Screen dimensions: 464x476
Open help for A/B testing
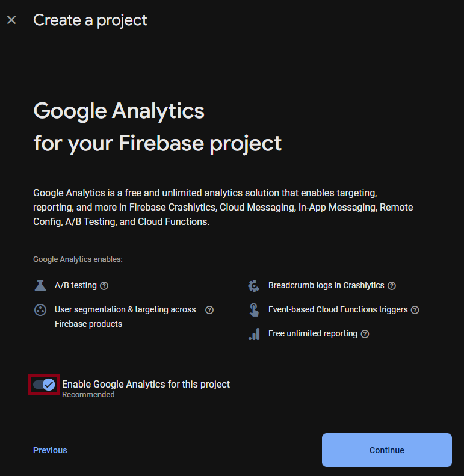104,286
